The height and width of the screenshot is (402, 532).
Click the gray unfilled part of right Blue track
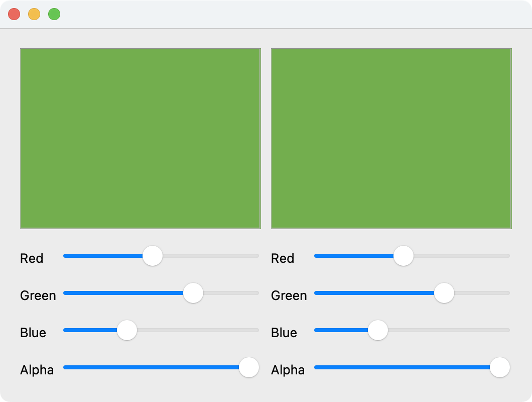449,330
